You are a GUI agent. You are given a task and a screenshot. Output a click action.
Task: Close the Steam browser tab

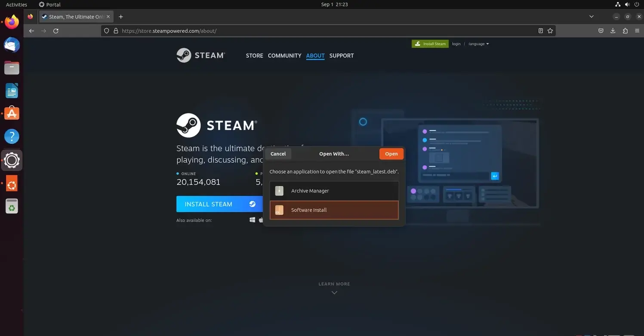pos(108,17)
